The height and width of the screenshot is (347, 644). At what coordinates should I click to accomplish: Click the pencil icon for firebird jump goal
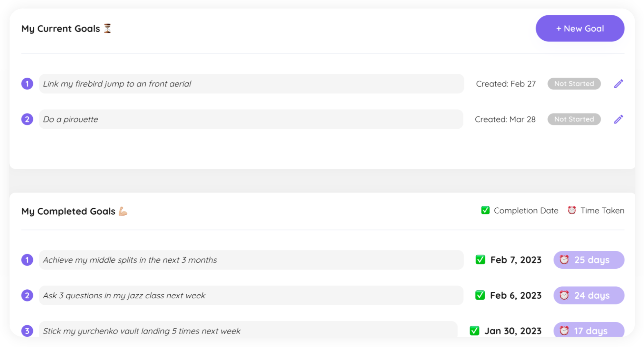pos(618,84)
